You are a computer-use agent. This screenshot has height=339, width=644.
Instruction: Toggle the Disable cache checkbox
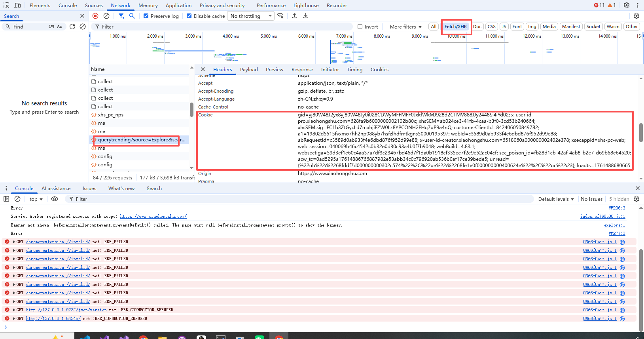tap(189, 16)
